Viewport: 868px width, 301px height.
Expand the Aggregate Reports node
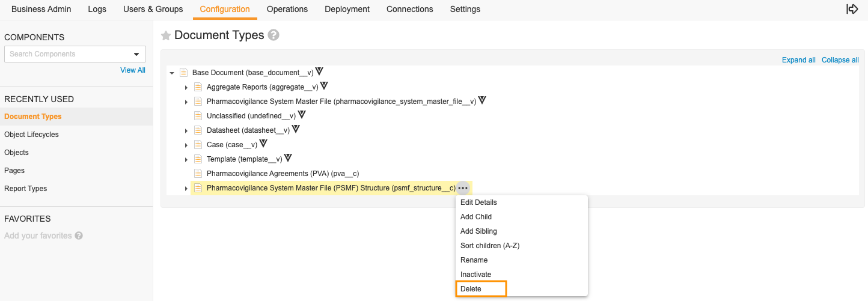(186, 87)
